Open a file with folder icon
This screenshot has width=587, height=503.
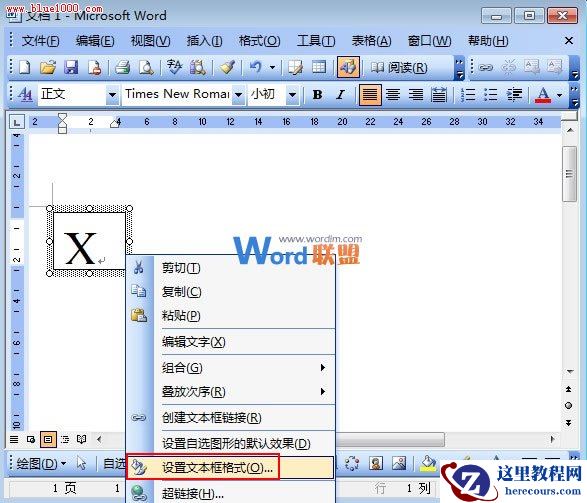coord(48,68)
